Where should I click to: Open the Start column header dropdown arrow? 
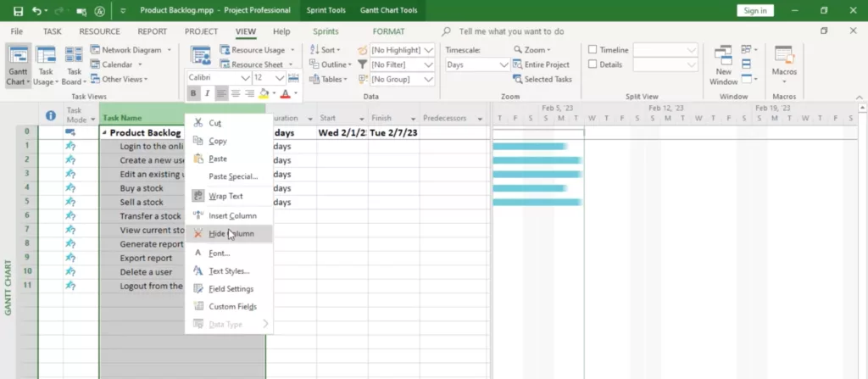coord(361,119)
